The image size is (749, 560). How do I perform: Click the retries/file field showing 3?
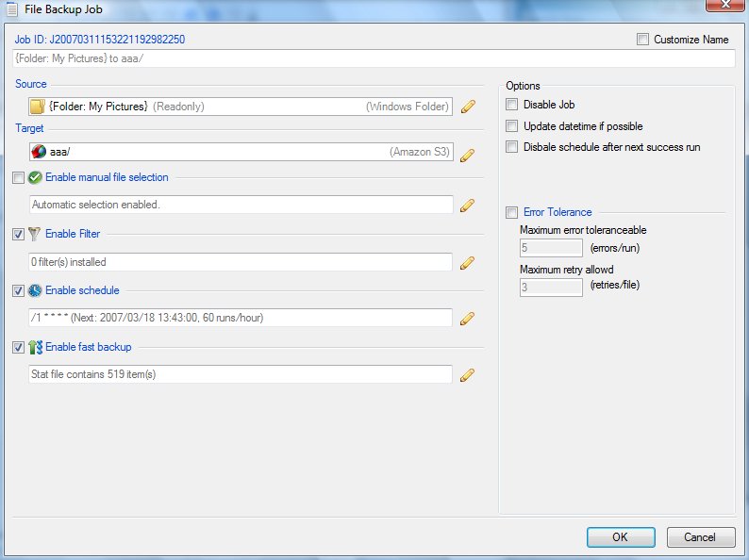pyautogui.click(x=551, y=288)
